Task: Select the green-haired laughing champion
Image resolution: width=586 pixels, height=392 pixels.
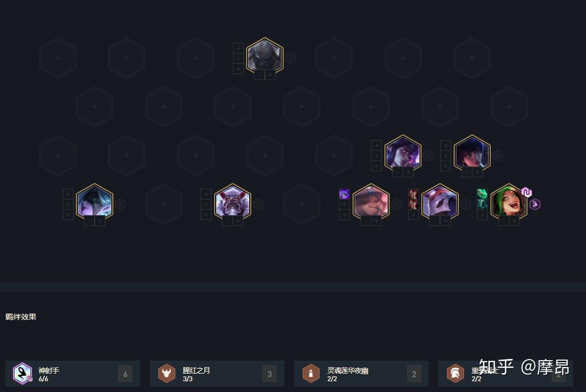Action: (x=509, y=202)
